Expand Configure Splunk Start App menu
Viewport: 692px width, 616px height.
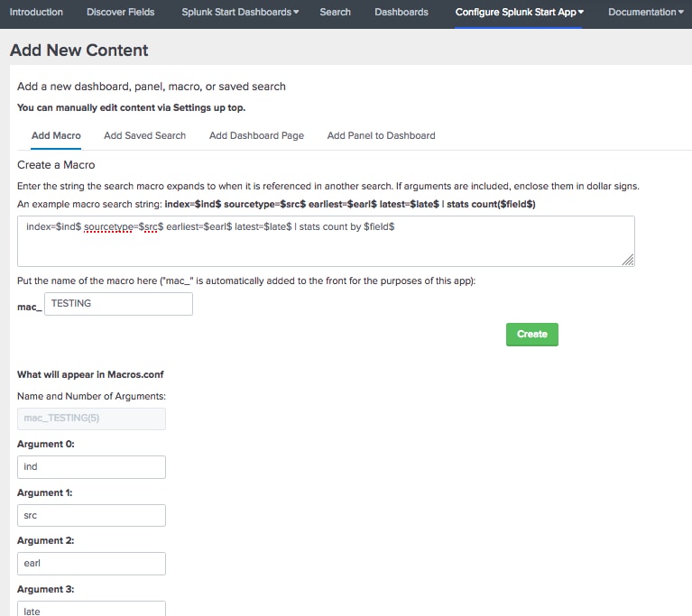click(520, 12)
